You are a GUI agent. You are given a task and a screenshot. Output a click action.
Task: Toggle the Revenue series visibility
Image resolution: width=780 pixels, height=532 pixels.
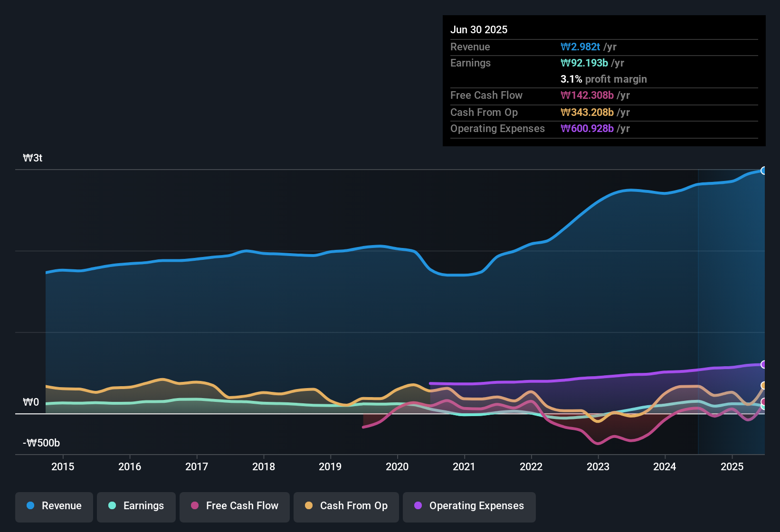pyautogui.click(x=54, y=506)
